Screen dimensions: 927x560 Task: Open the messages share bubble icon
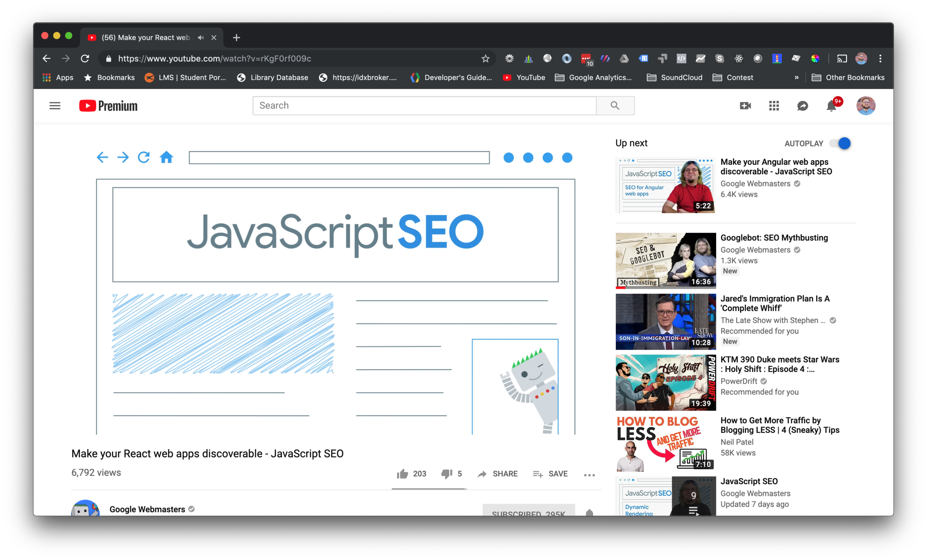803,106
